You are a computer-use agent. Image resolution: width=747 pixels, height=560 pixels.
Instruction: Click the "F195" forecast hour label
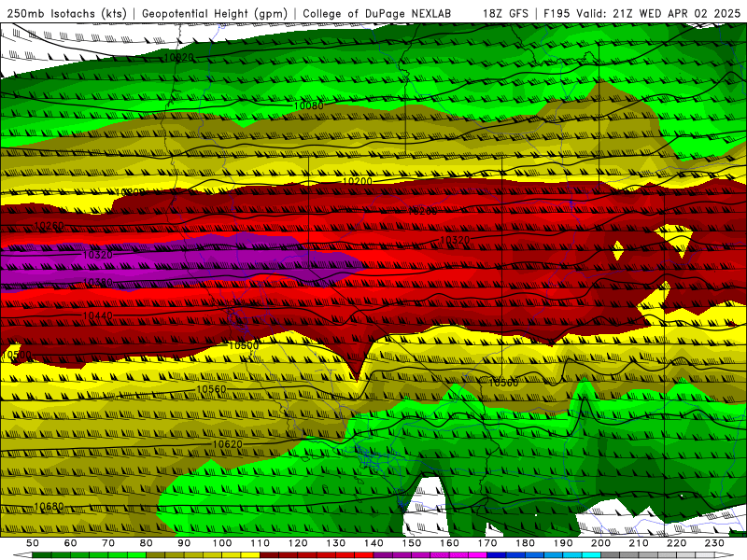click(557, 14)
